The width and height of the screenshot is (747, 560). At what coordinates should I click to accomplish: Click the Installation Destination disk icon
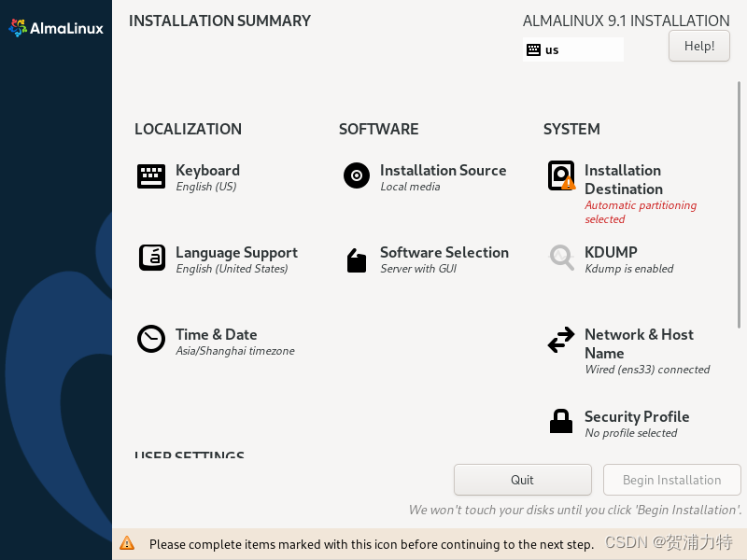[x=561, y=175]
